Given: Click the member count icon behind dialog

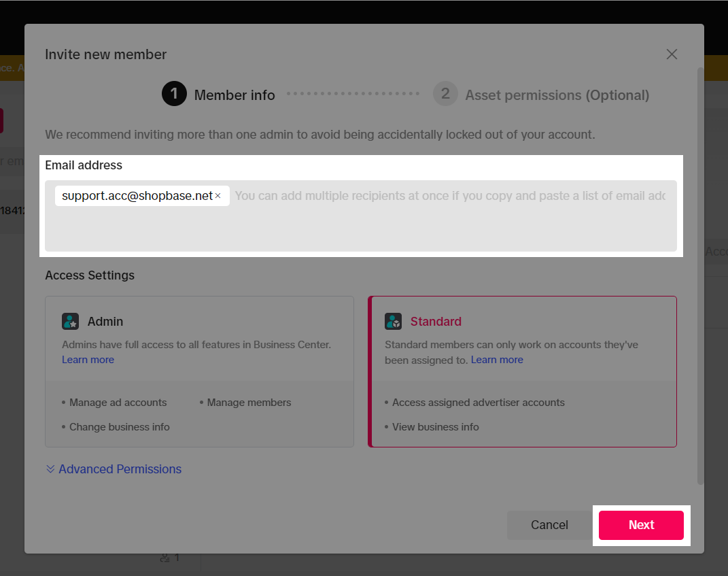Looking at the screenshot, I should click(164, 558).
